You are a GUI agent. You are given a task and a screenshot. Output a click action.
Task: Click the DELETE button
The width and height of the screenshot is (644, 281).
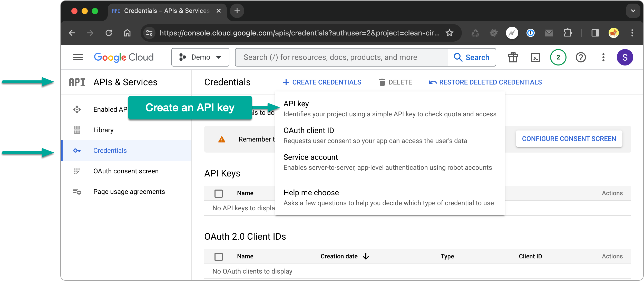pos(395,82)
